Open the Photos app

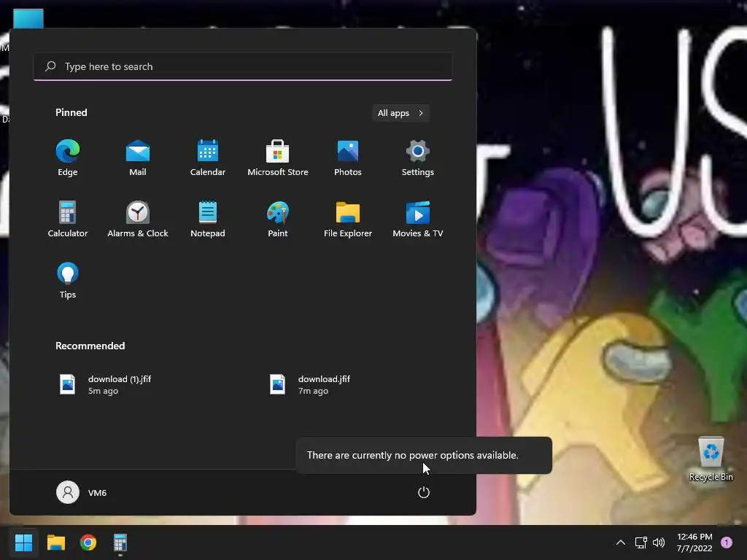tap(348, 157)
